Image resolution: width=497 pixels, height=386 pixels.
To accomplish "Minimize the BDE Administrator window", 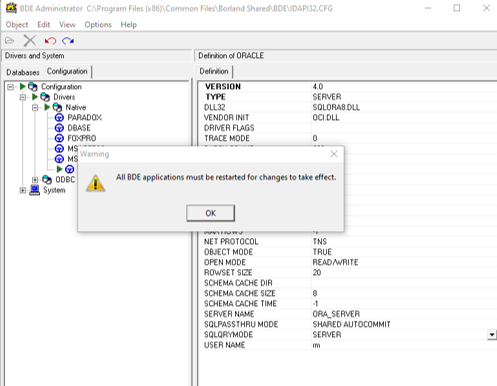I will pyautogui.click(x=428, y=8).
